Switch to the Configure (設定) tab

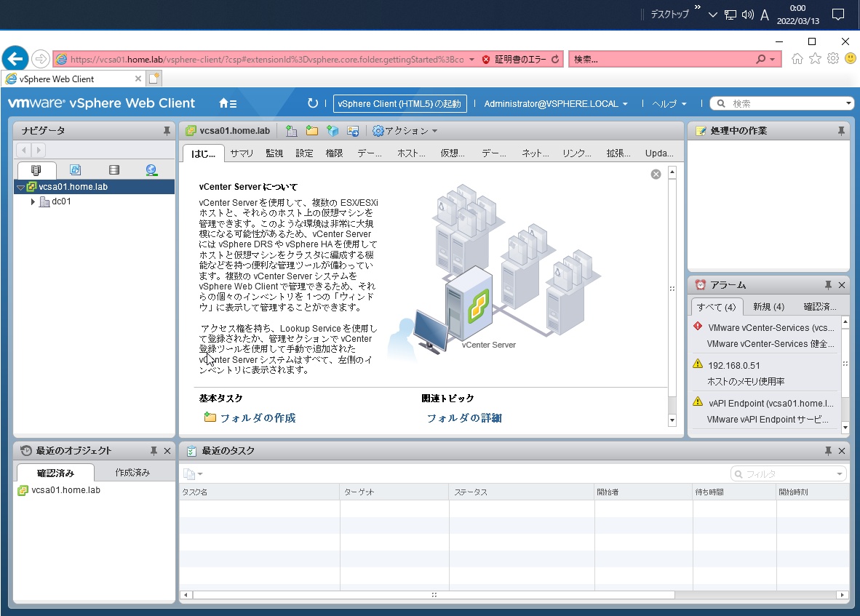tap(304, 153)
